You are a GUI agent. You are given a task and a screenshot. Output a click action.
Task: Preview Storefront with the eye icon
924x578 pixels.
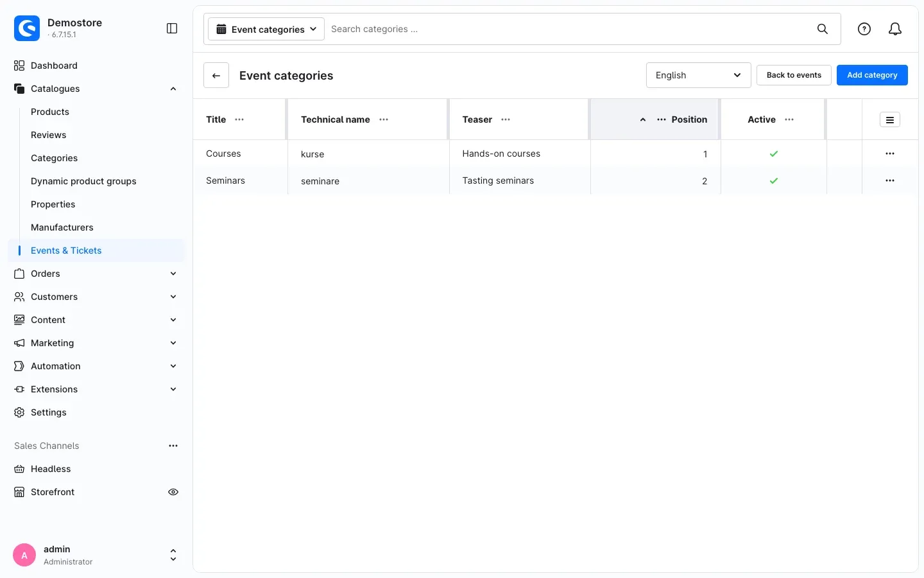coord(173,492)
